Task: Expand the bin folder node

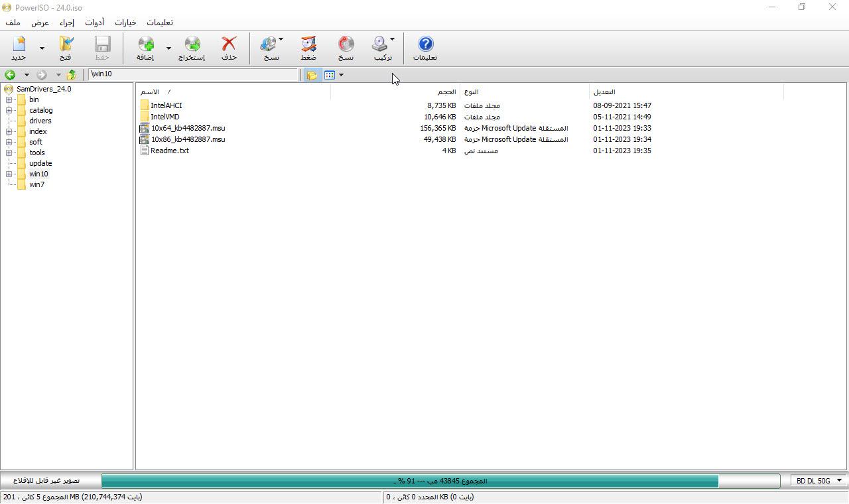Action: pyautogui.click(x=9, y=99)
